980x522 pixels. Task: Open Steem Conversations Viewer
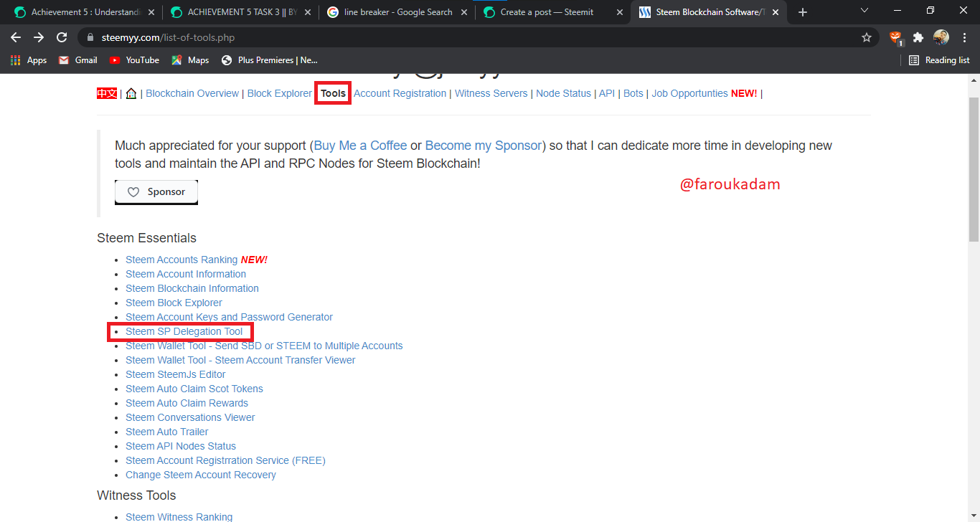(x=190, y=417)
